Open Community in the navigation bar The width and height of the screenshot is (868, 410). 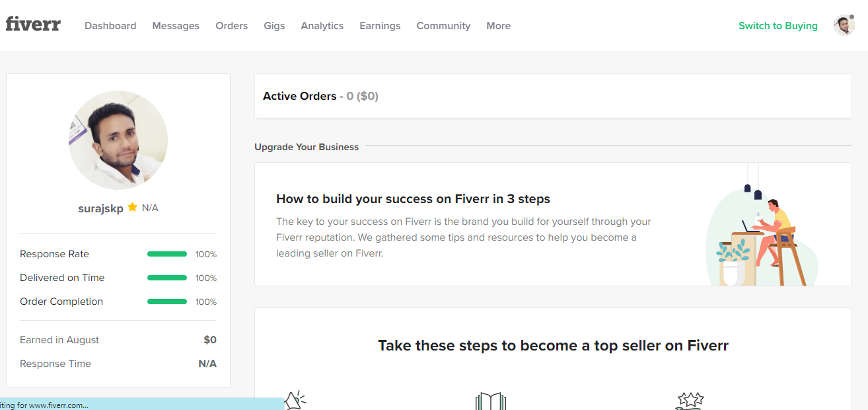pyautogui.click(x=443, y=26)
